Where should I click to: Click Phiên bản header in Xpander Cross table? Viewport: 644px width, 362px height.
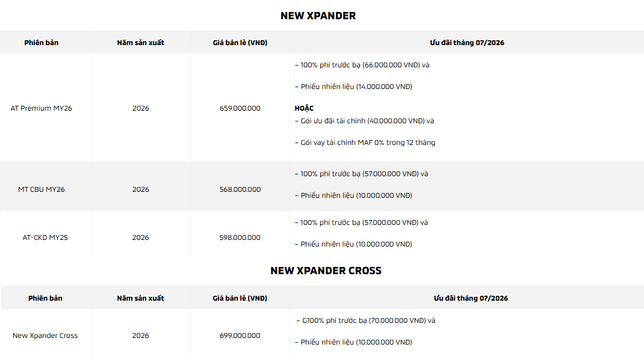click(45, 298)
